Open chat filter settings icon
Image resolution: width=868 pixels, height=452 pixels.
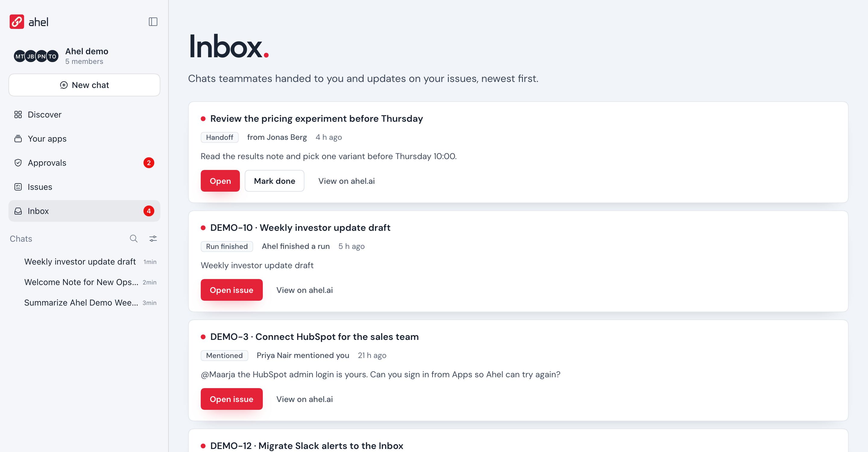point(153,239)
